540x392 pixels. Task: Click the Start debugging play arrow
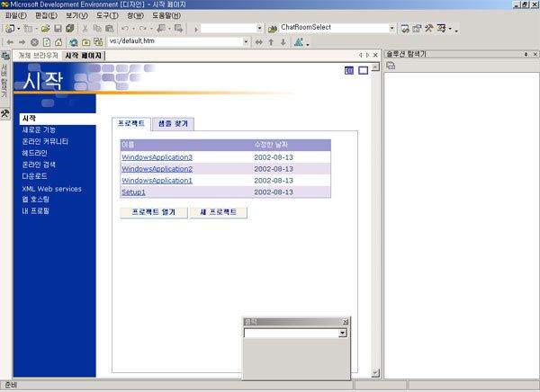196,30
